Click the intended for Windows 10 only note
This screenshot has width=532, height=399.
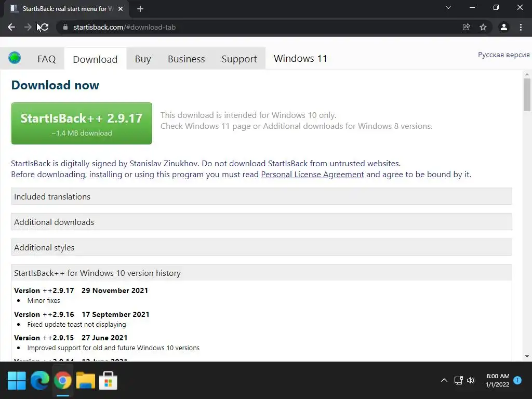pyautogui.click(x=248, y=115)
